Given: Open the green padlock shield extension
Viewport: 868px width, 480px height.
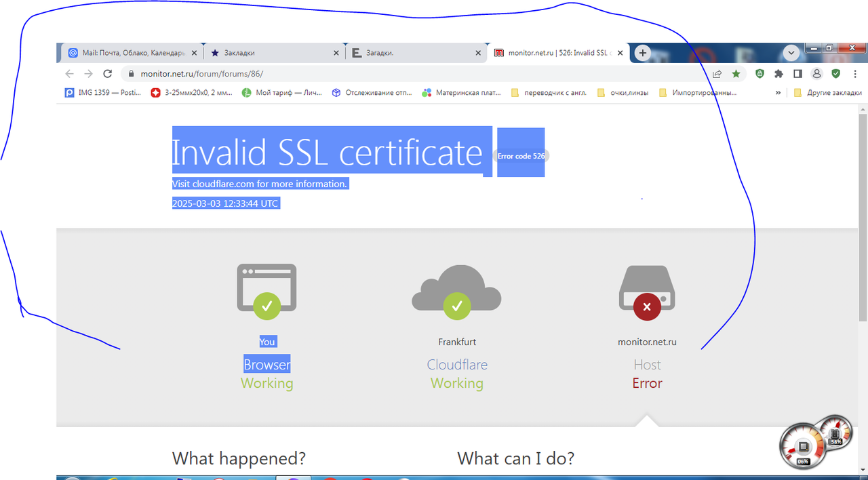Looking at the screenshot, I should (760, 73).
